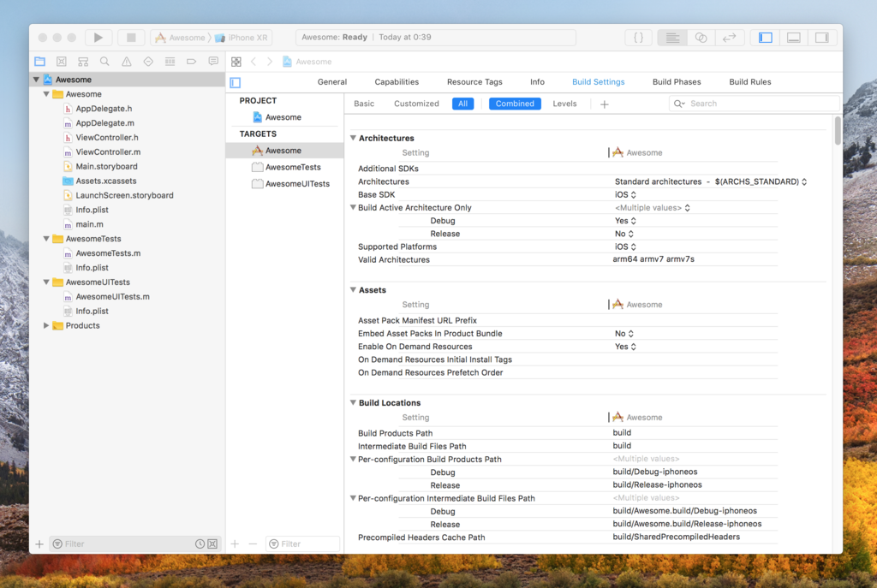This screenshot has height=588, width=877.
Task: Toggle the Utilities panel visibility
Action: point(822,38)
